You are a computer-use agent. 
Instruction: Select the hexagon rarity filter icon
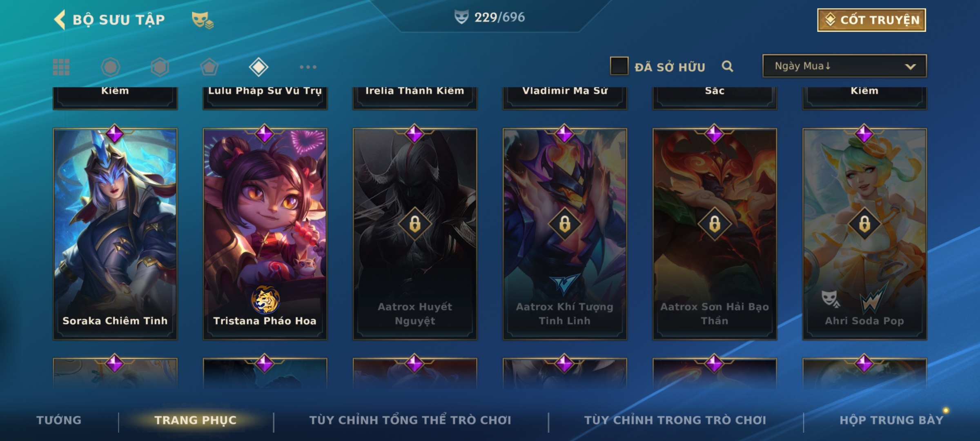(x=160, y=67)
